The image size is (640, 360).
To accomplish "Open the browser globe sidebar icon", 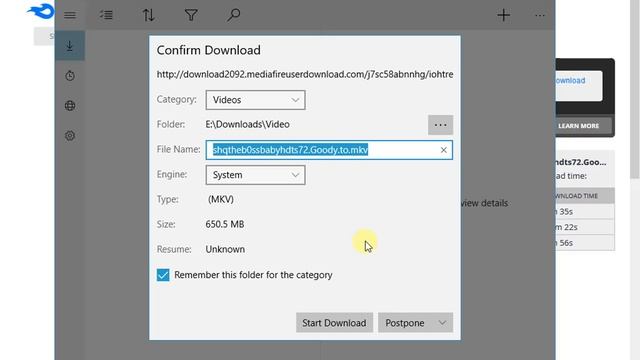I will tap(70, 106).
